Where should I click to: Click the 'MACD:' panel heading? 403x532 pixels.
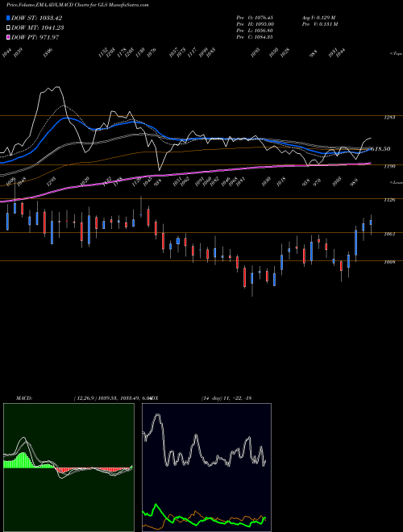tap(24, 398)
